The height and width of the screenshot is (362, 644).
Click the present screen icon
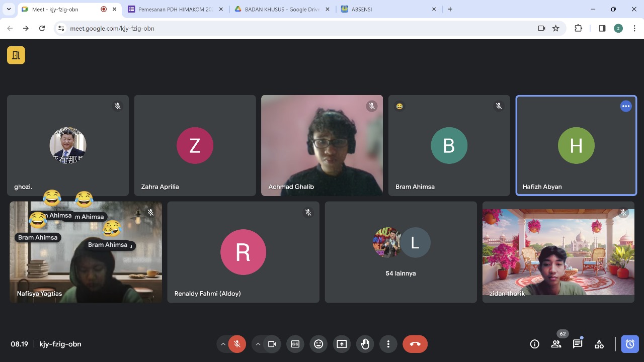342,344
